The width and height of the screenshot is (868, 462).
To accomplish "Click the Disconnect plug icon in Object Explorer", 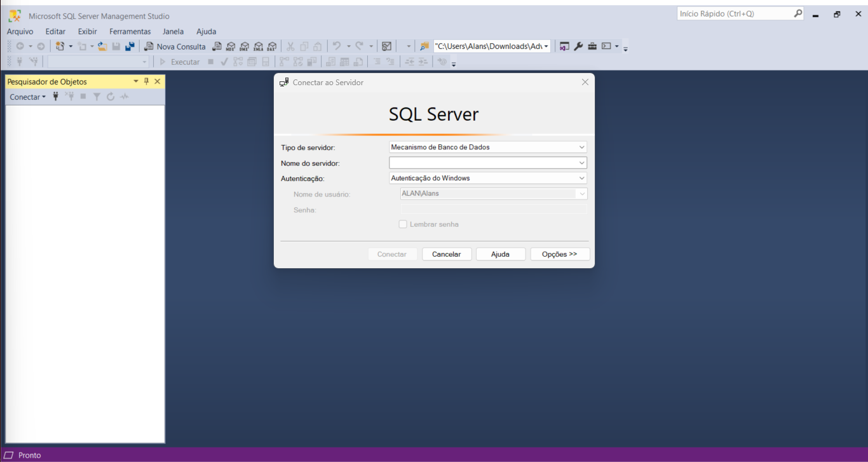I will point(70,97).
